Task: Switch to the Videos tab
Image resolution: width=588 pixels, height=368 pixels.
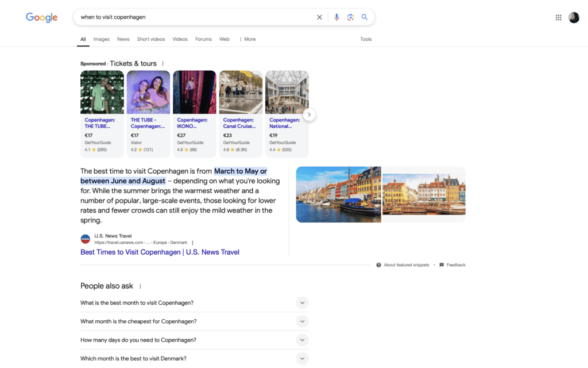Action: point(180,39)
